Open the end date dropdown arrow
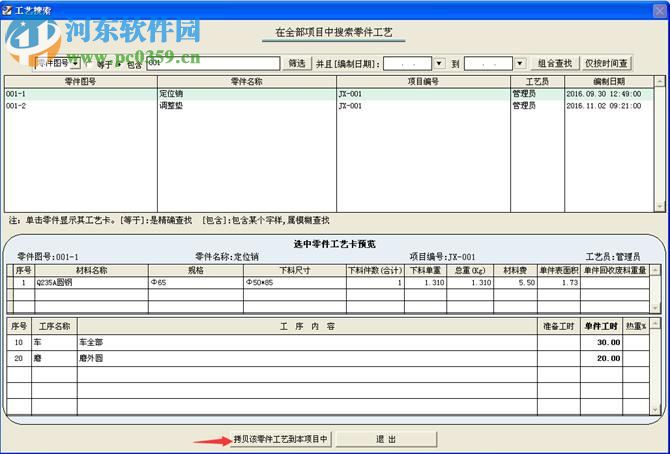Screen dimensions: 670x454 520,63
